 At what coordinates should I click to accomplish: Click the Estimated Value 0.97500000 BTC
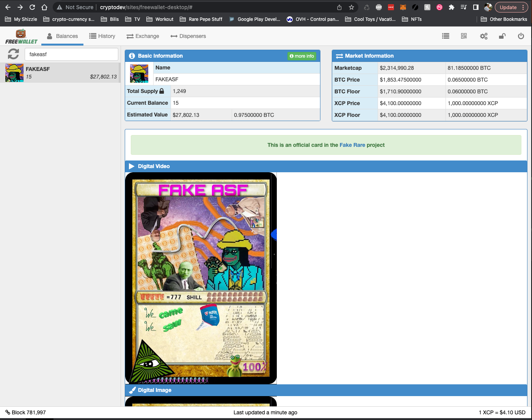point(254,115)
